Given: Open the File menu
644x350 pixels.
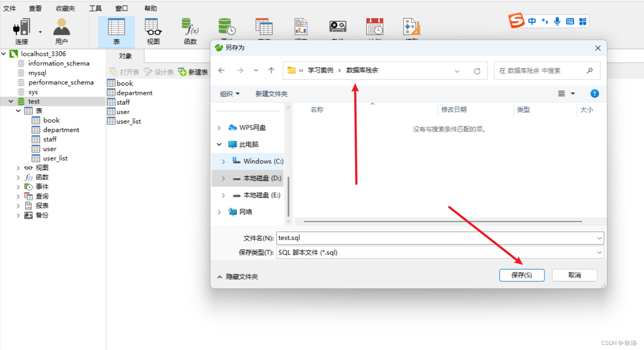Looking at the screenshot, I should pos(9,8).
